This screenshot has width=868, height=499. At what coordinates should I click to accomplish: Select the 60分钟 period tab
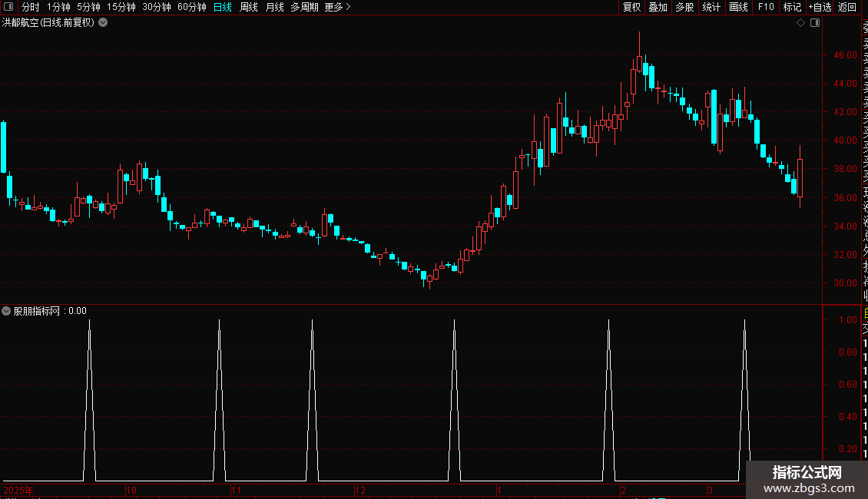192,7
